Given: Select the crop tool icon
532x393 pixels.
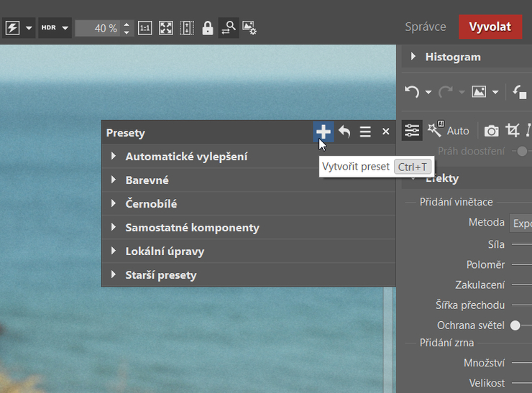Looking at the screenshot, I should (x=513, y=130).
